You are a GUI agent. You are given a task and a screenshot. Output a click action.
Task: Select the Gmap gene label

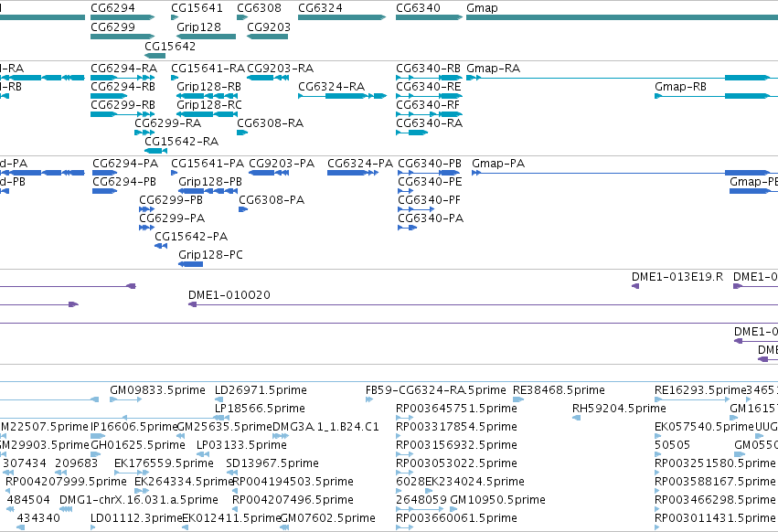[x=483, y=8]
